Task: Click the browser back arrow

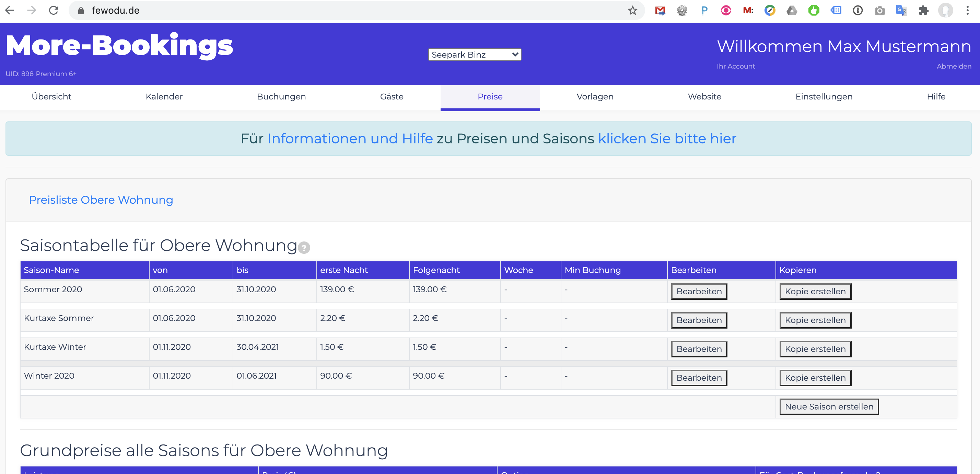Action: coord(10,10)
